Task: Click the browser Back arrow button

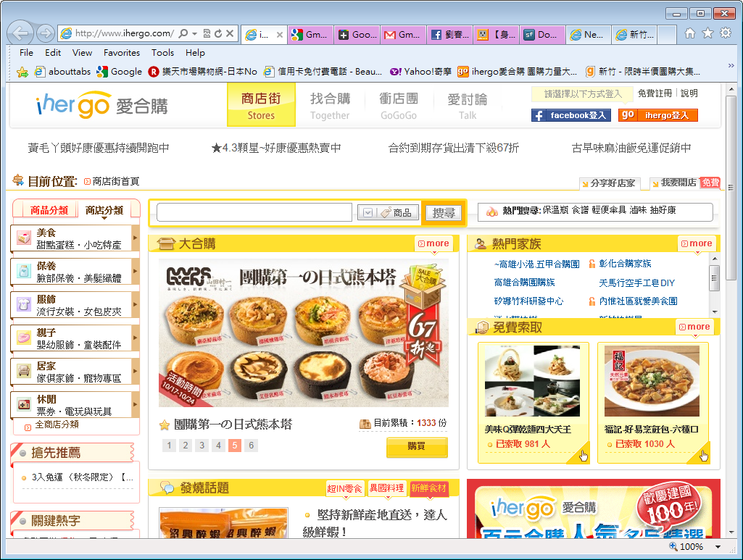Action: (20, 33)
